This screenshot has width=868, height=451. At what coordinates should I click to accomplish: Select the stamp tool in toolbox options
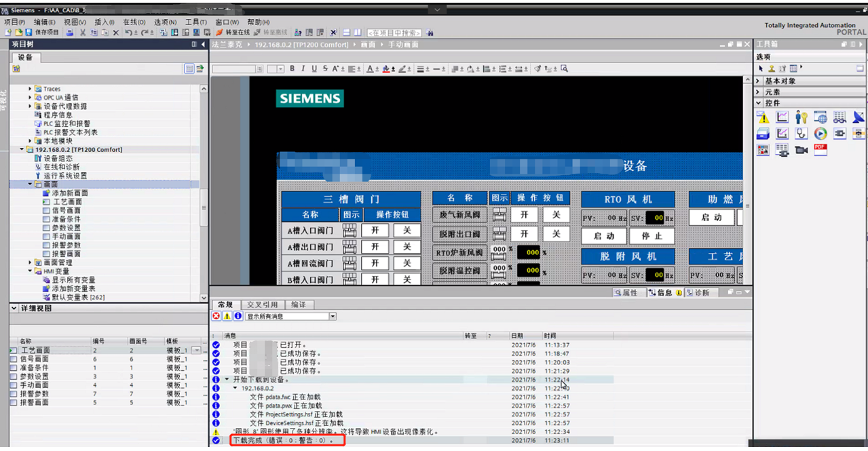tap(772, 68)
